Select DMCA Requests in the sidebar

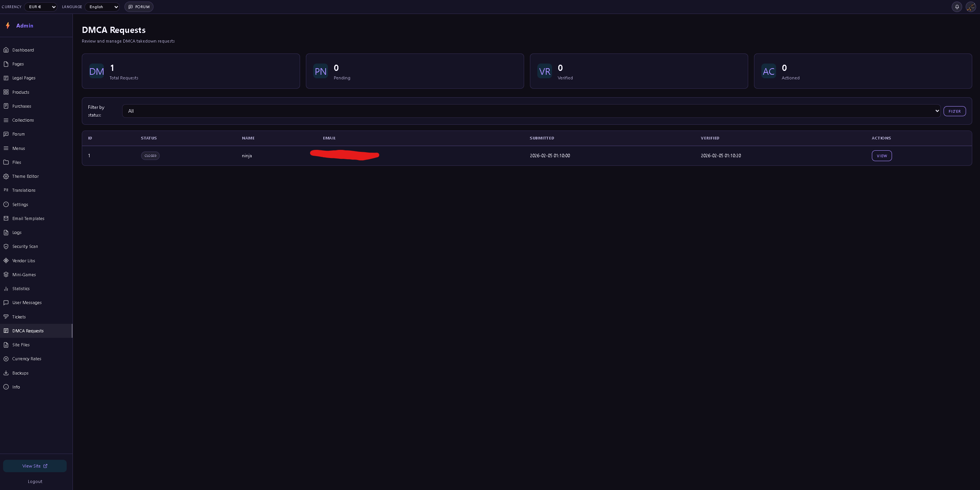[x=28, y=330]
